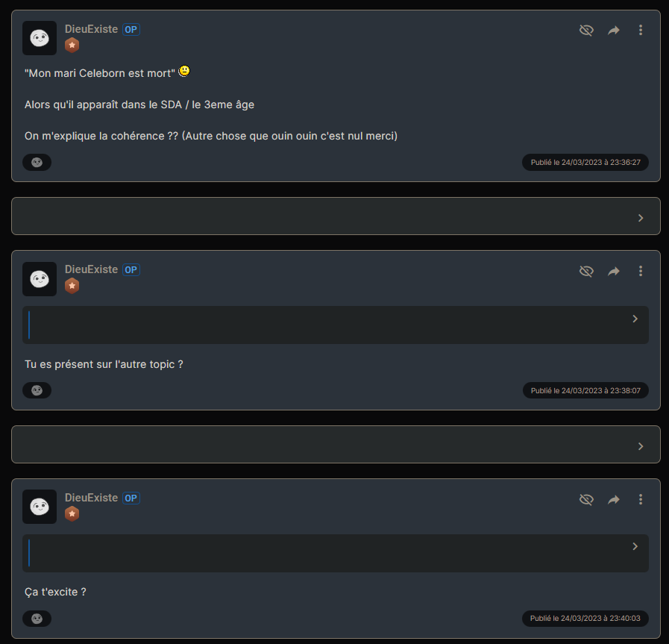669x644 pixels.
Task: Click the reaction emoji button on first post
Action: [37, 162]
